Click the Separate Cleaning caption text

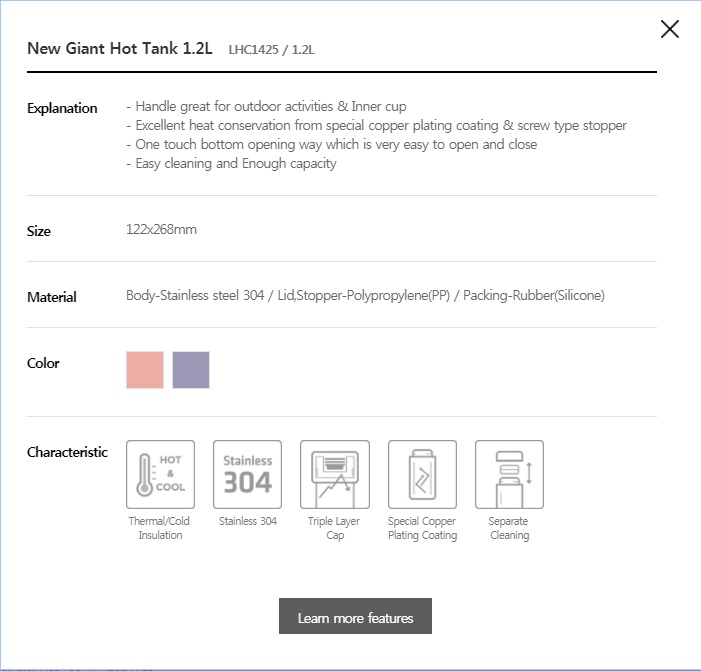pos(509,528)
